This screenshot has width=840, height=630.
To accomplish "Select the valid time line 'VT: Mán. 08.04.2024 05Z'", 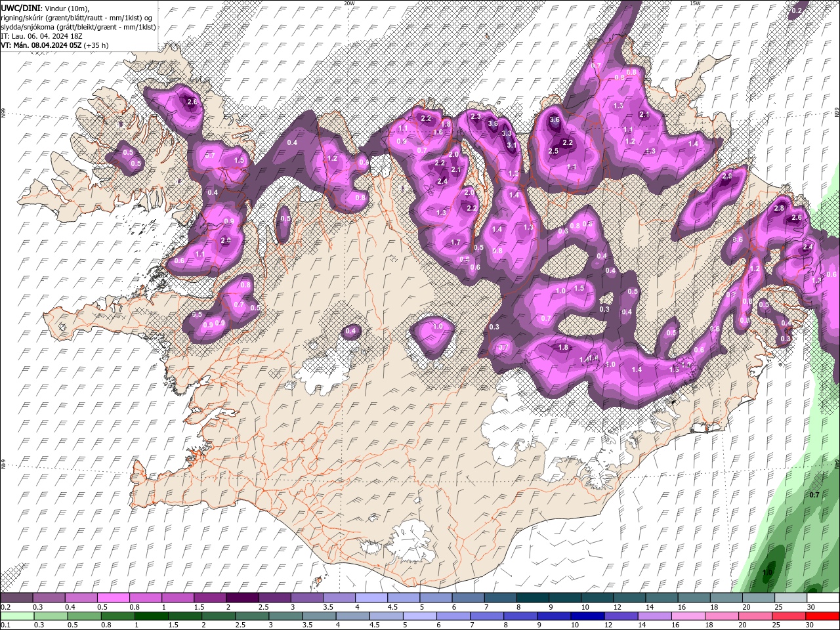I will tap(41, 45).
